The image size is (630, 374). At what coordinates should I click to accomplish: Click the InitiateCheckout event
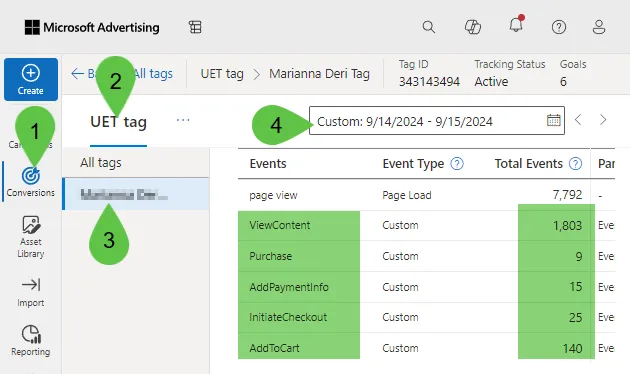288,317
